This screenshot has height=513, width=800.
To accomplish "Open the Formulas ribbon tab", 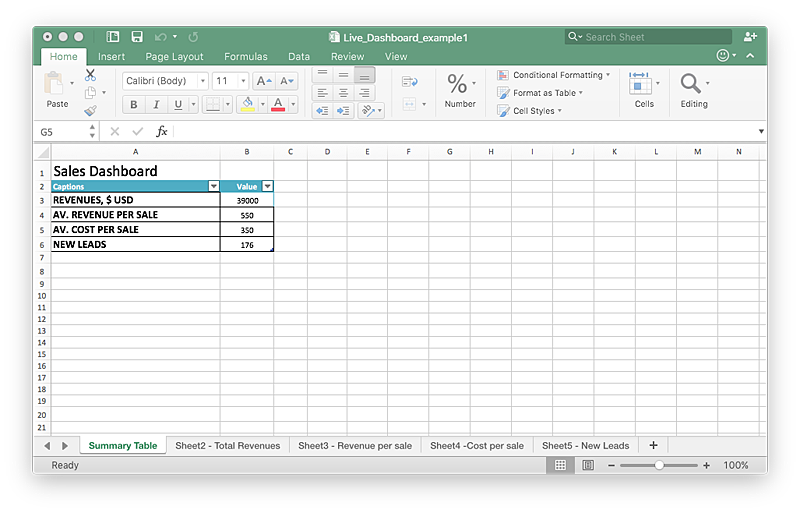I will pos(245,57).
